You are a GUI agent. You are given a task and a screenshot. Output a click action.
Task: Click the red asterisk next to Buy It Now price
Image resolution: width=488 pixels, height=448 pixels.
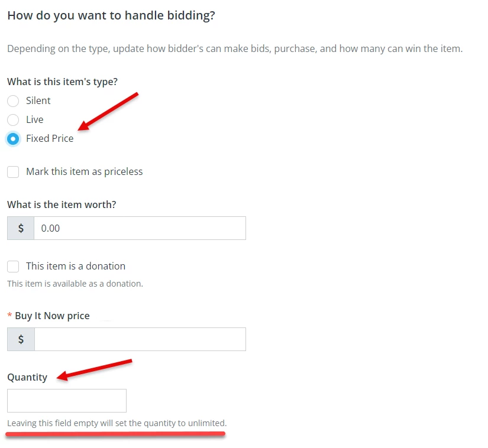coord(9,315)
